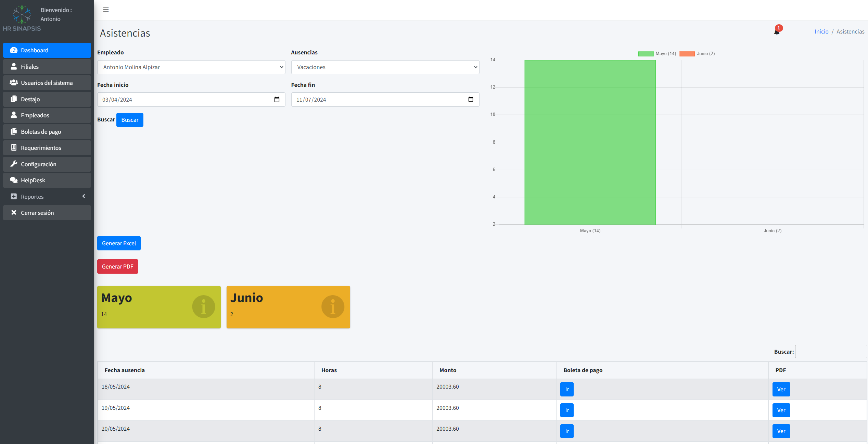Click Ir button for 19/05/2024
The image size is (868, 444).
tap(567, 410)
